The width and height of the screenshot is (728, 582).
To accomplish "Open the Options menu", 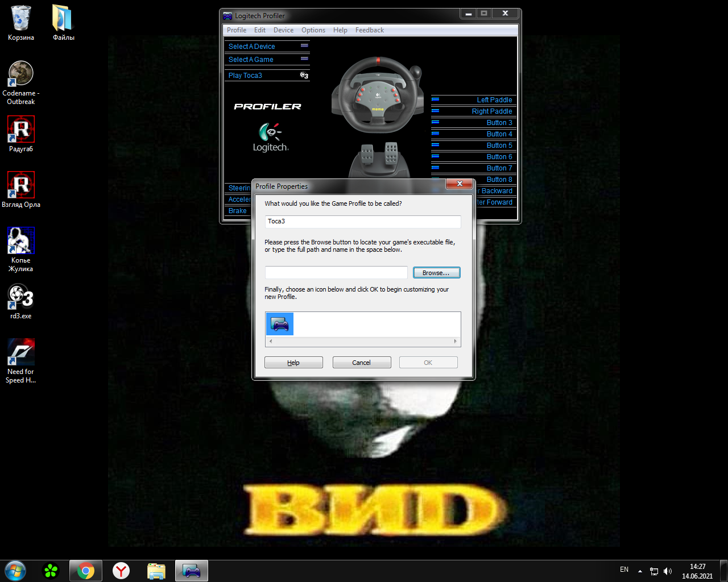I will (x=313, y=30).
